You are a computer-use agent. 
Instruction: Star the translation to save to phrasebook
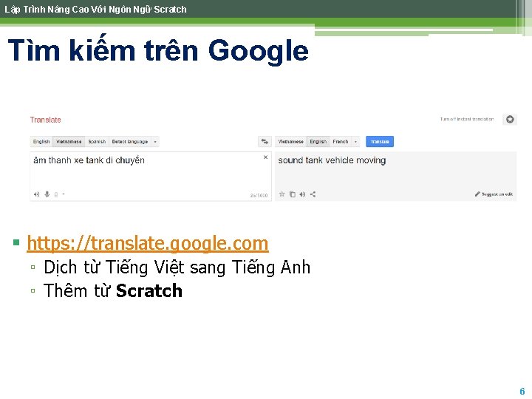pos(282,194)
